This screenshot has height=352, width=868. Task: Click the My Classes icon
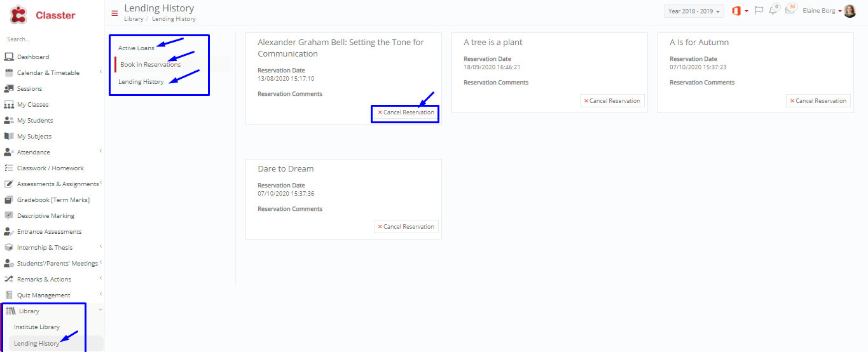pyautogui.click(x=9, y=105)
